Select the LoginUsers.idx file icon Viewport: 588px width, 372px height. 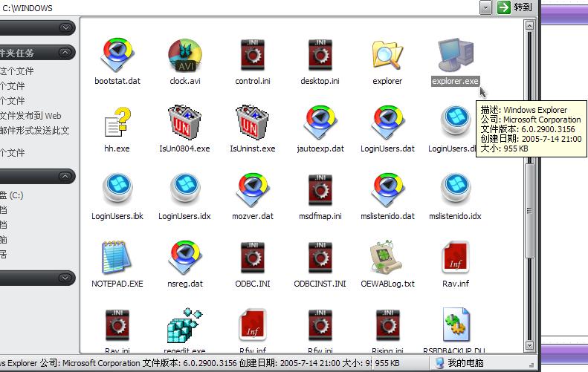[x=185, y=189]
